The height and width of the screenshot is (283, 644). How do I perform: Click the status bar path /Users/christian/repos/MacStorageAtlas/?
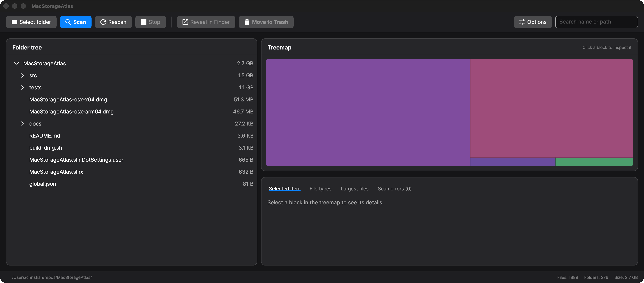(52, 277)
